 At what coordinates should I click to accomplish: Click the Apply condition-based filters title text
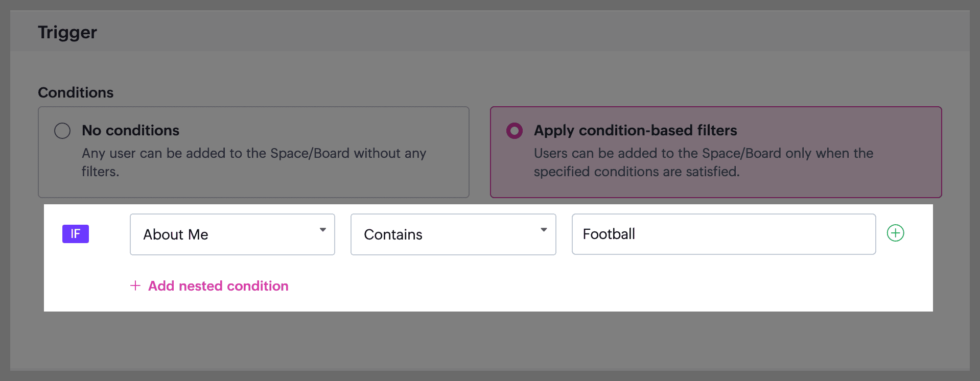(635, 131)
